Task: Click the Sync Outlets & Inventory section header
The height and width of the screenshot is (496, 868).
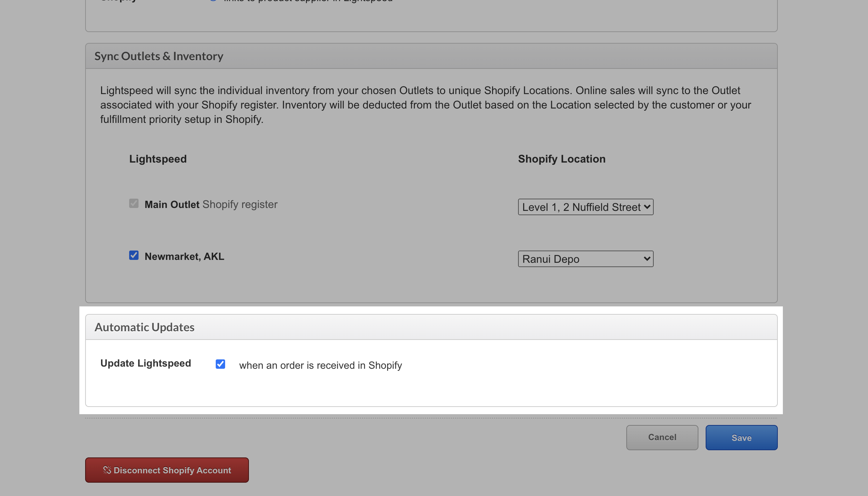Action: (x=159, y=56)
